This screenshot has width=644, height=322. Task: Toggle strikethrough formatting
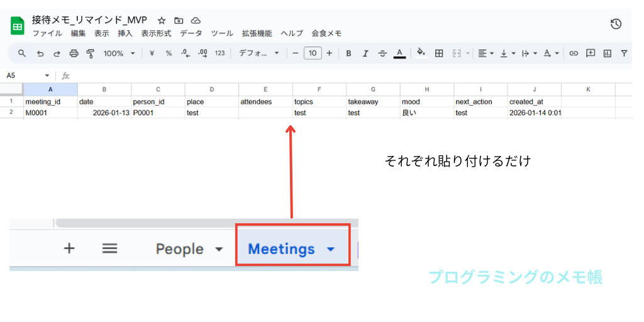tap(382, 53)
